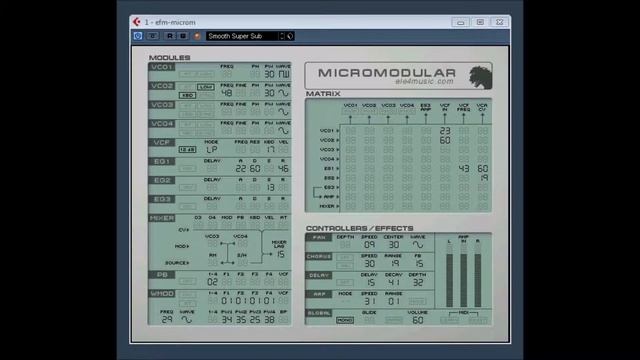Click the CHORUS effect label
Image resolution: width=640 pixels, height=360 pixels.
(x=318, y=256)
